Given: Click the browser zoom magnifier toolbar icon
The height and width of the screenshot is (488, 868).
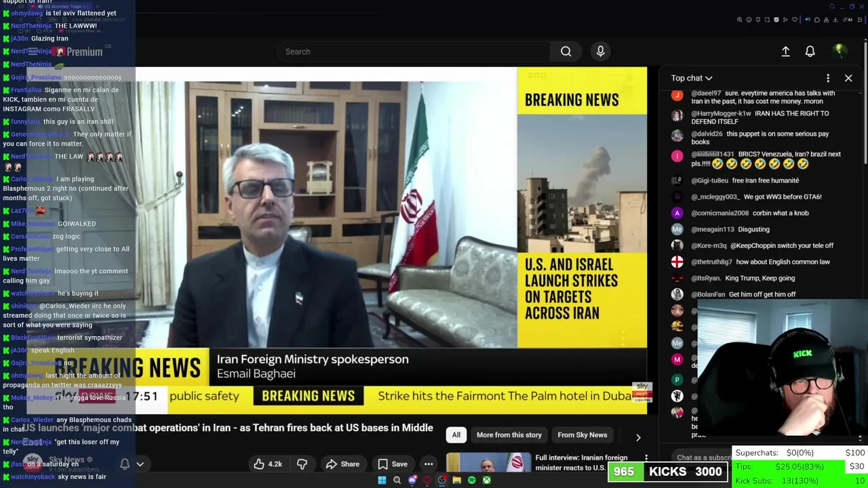Looking at the screenshot, I should (x=740, y=20).
